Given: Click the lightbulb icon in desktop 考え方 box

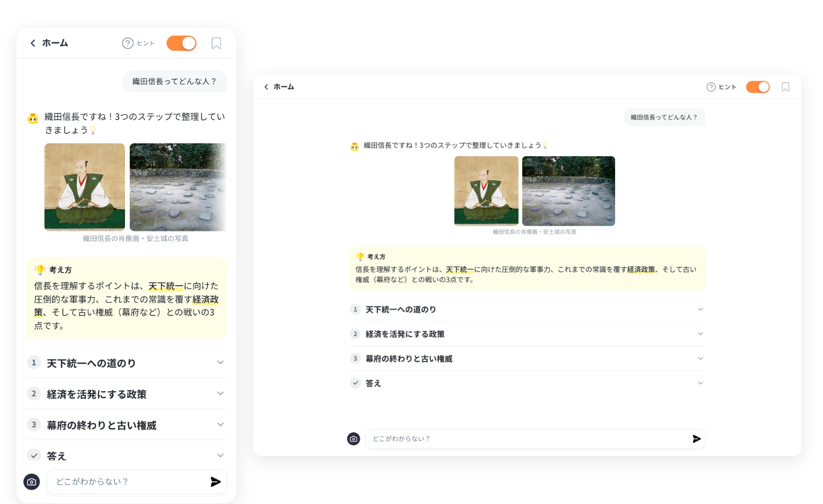Looking at the screenshot, I should 360,257.
